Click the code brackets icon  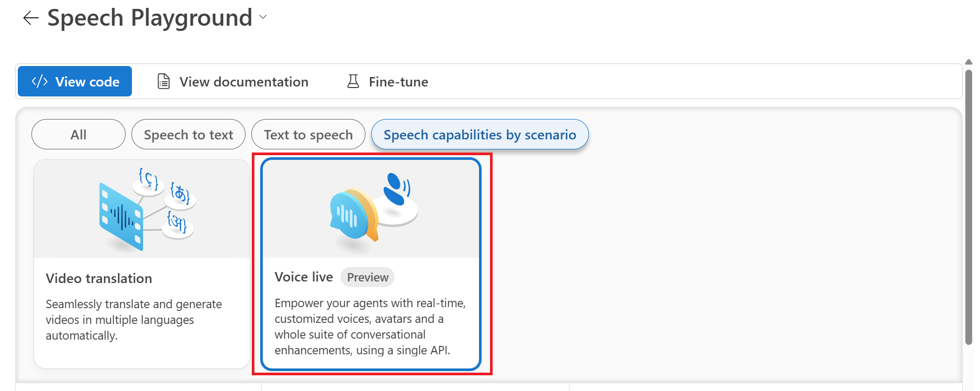[40, 81]
